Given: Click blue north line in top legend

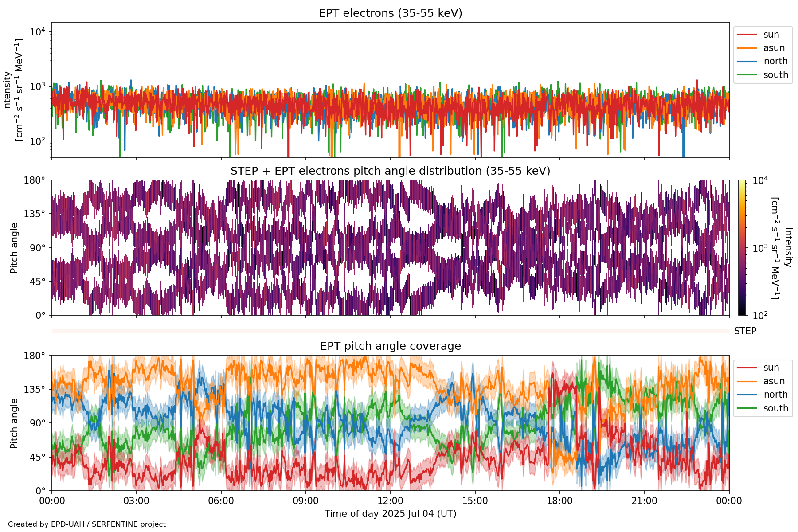Looking at the screenshot, I should click(747, 61).
